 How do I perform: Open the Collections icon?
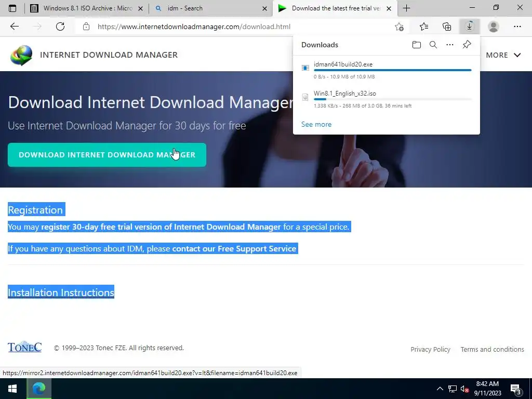447,26
